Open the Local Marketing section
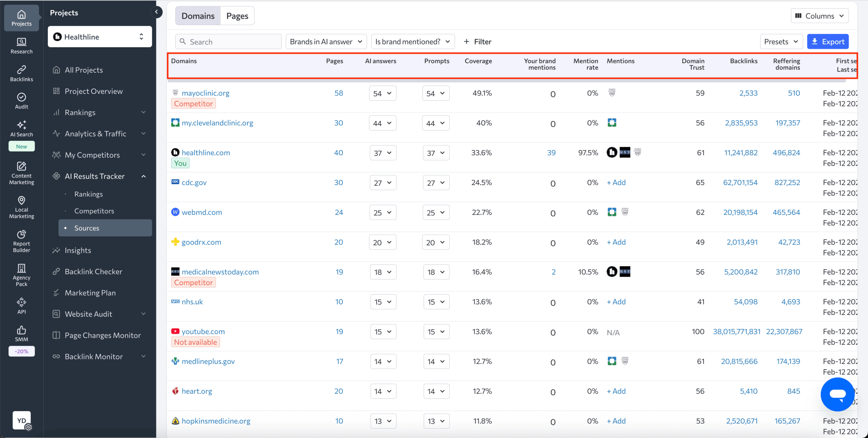This screenshot has height=438, width=868. click(x=21, y=206)
